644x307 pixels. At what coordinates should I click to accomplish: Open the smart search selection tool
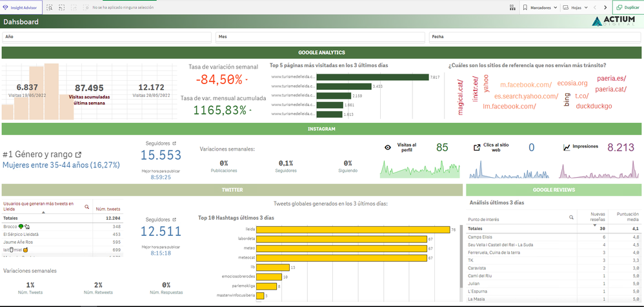pos(50,8)
